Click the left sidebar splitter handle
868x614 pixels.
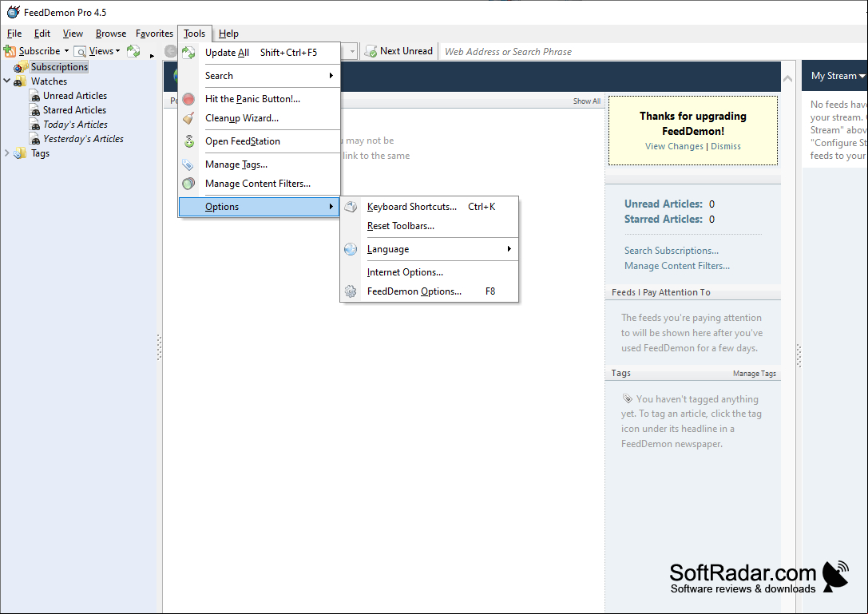159,347
